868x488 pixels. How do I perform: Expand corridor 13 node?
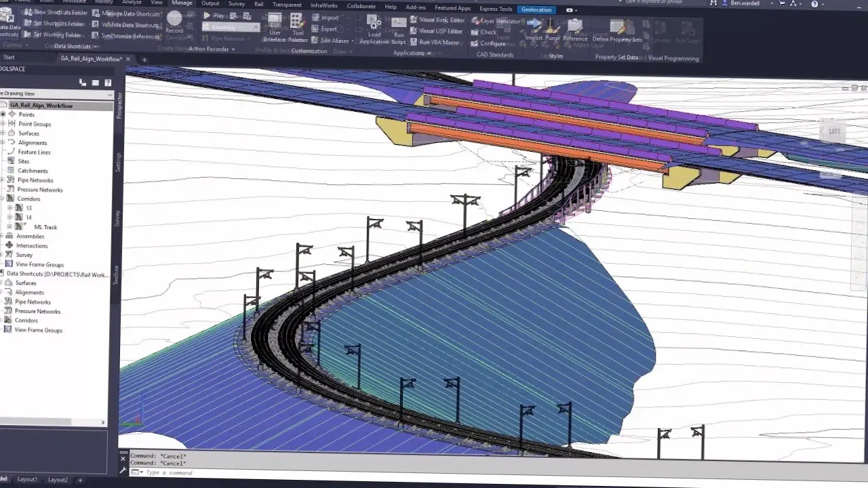pos(9,208)
